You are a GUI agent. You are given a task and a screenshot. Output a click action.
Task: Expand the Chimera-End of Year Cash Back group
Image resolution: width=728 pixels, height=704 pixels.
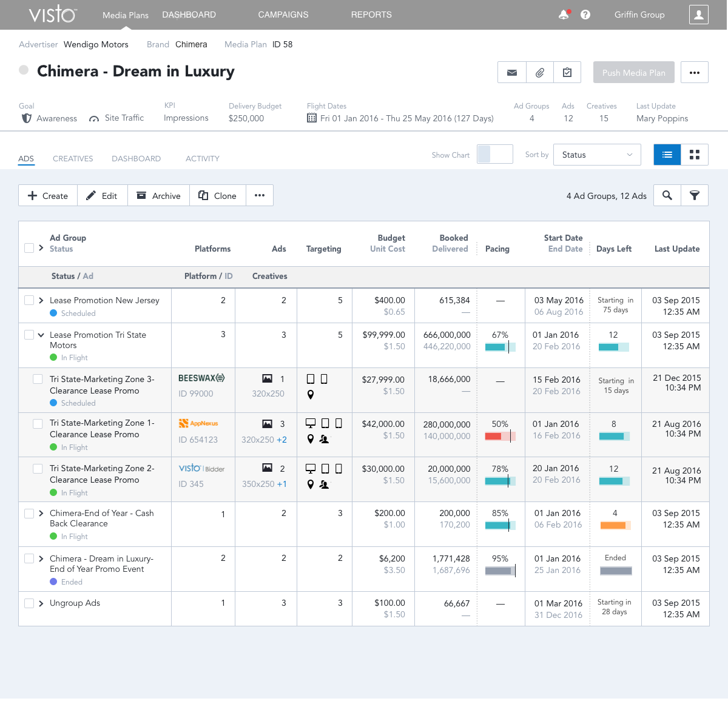(41, 513)
